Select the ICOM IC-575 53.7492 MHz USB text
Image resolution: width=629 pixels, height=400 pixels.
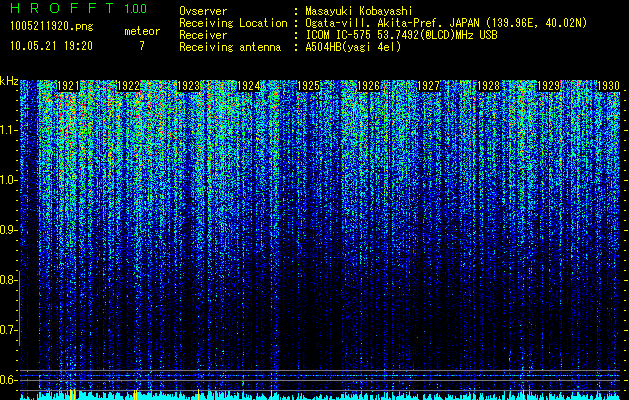point(401,35)
